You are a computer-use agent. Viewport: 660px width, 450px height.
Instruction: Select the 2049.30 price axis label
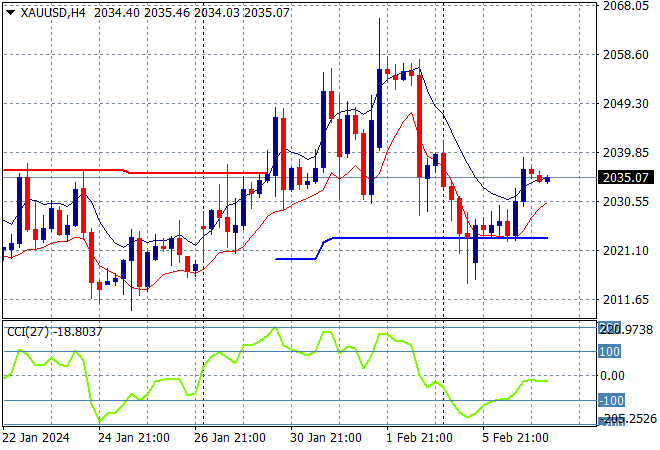tap(626, 104)
